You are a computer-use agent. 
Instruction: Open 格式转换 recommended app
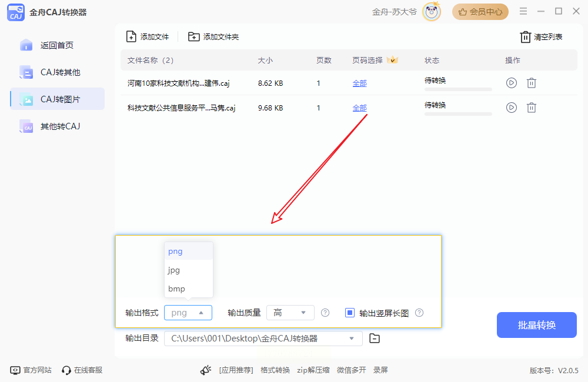point(275,370)
